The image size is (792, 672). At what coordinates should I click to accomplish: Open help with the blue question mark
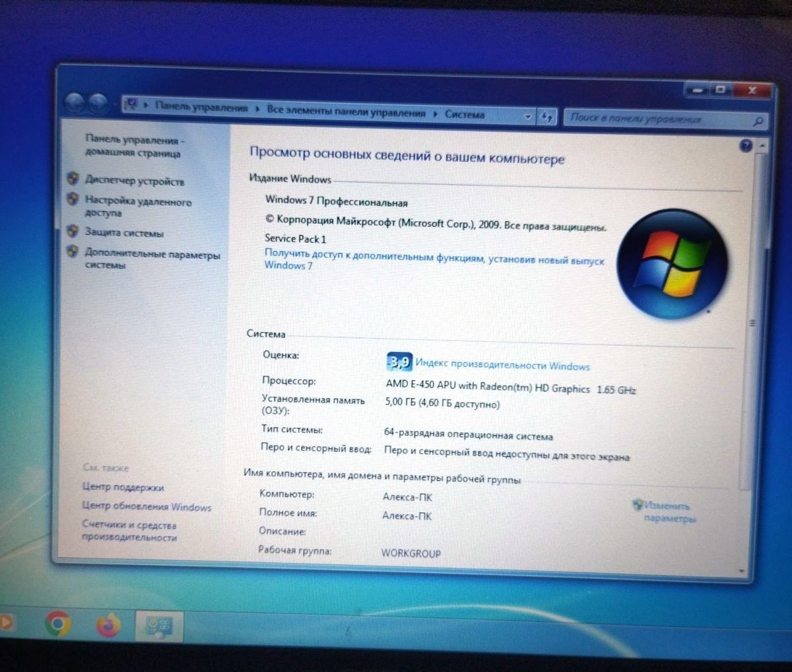pyautogui.click(x=746, y=146)
